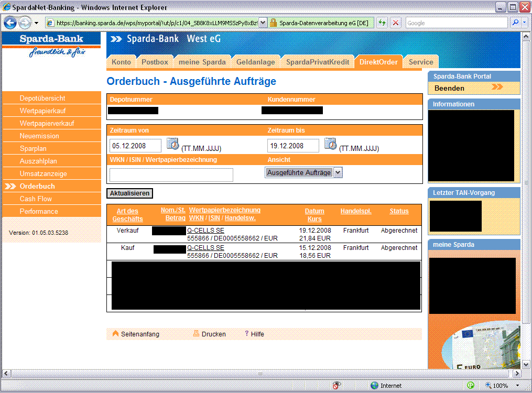Open the recent pages dropdown arrow
Image resolution: width=532 pixels, height=393 pixels.
coord(36,23)
